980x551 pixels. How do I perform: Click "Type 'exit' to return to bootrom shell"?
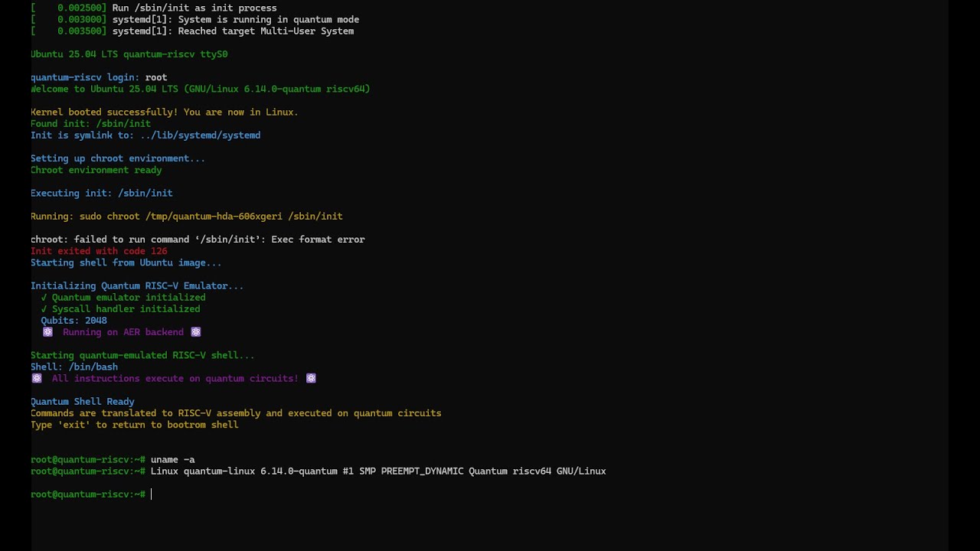[x=135, y=425]
